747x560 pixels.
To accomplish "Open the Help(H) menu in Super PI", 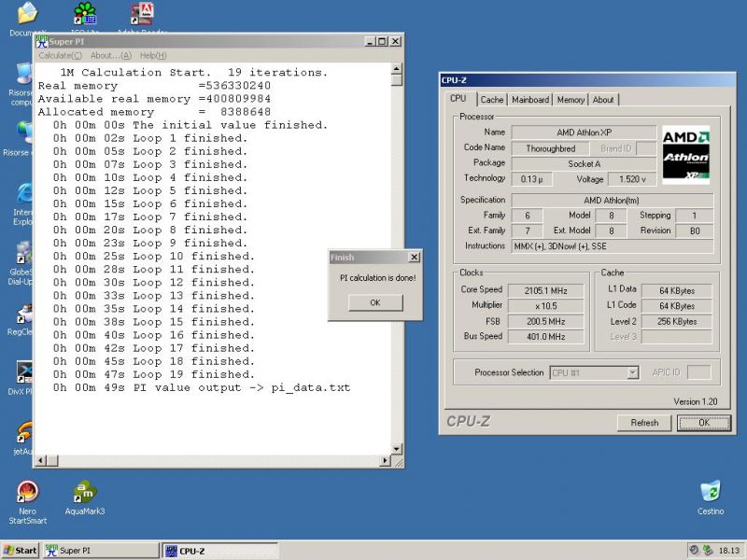I will click(153, 56).
